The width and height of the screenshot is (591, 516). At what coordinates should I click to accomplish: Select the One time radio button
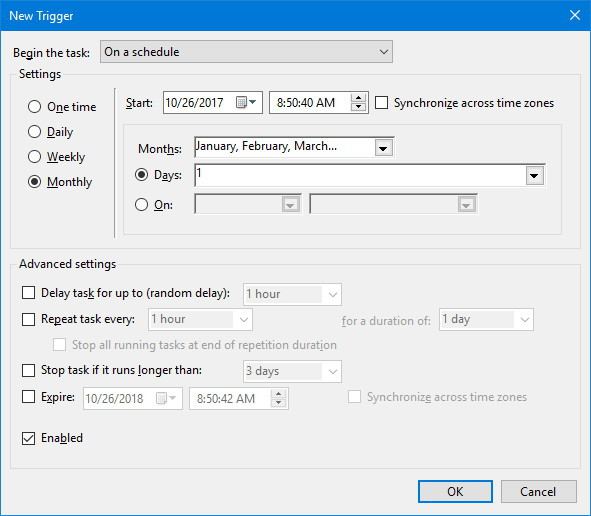(34, 107)
